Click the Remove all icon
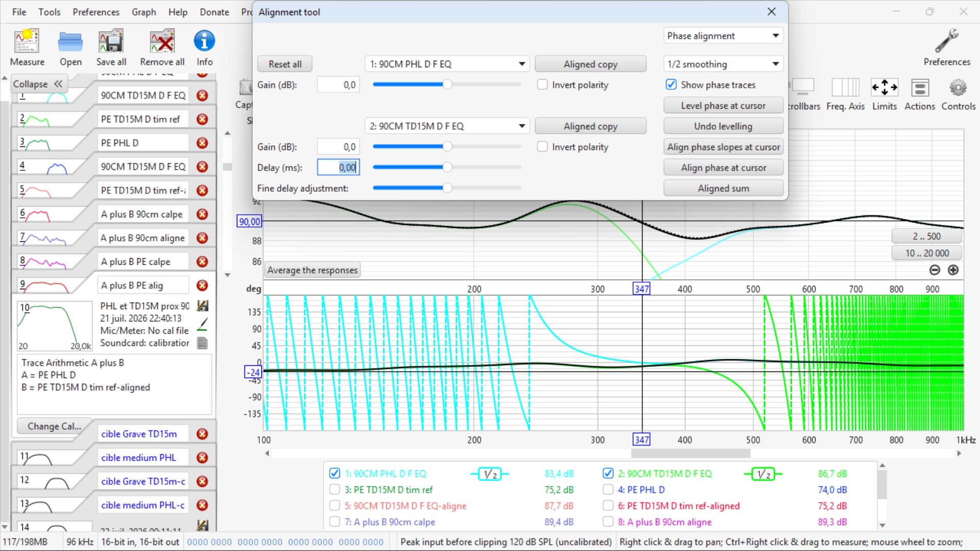 162,42
